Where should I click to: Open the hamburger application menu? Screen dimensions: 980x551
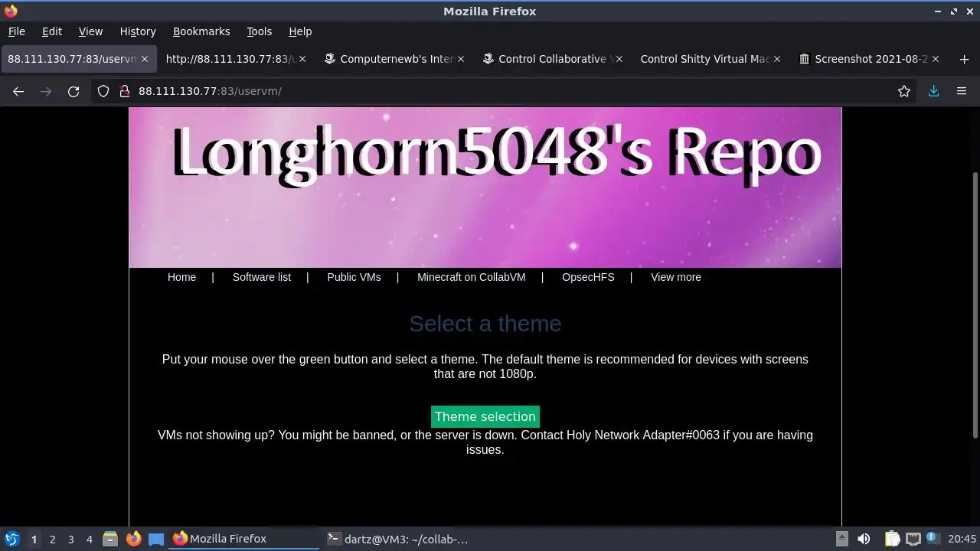(962, 91)
